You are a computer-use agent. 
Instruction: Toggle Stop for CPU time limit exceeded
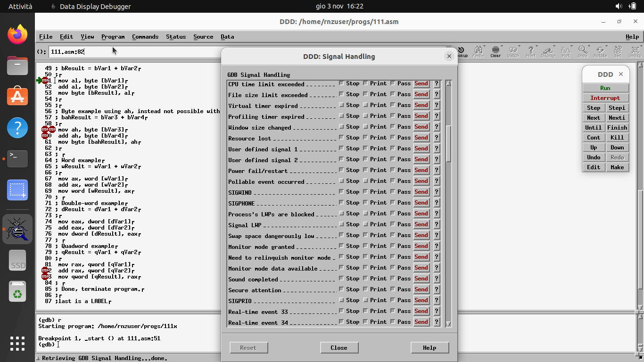[x=341, y=83]
